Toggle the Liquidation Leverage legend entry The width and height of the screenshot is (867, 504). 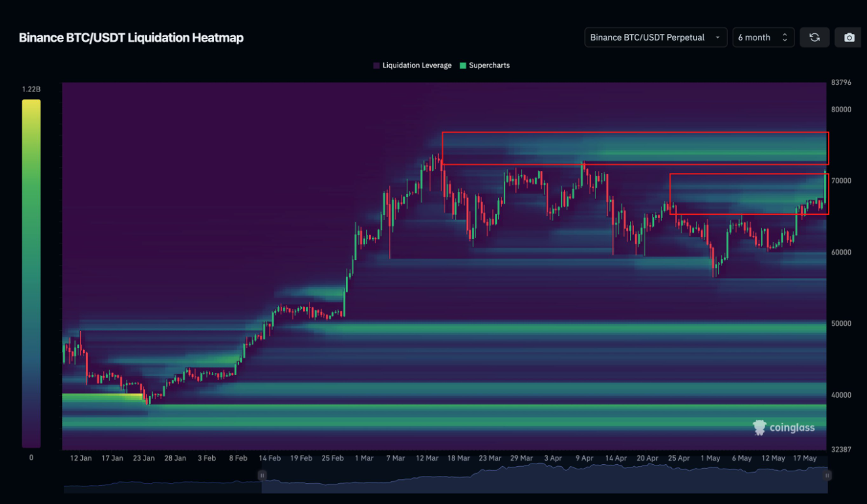pyautogui.click(x=412, y=65)
